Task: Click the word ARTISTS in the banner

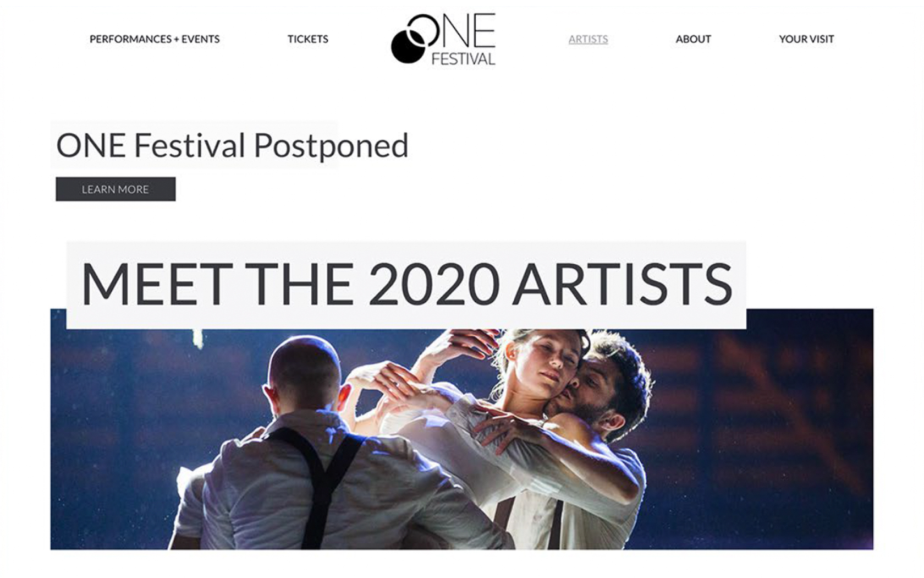Action: pyautogui.click(x=622, y=284)
